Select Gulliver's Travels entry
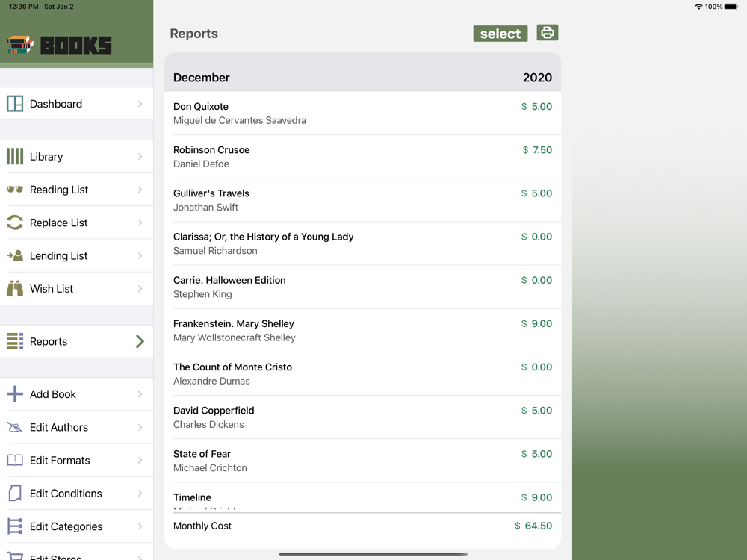Image resolution: width=747 pixels, height=560 pixels. [362, 200]
